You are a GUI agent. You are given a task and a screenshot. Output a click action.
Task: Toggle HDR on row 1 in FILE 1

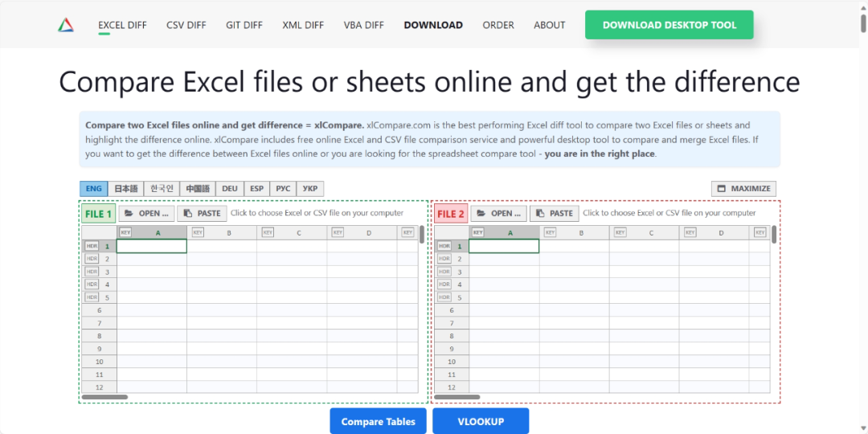pos(92,246)
